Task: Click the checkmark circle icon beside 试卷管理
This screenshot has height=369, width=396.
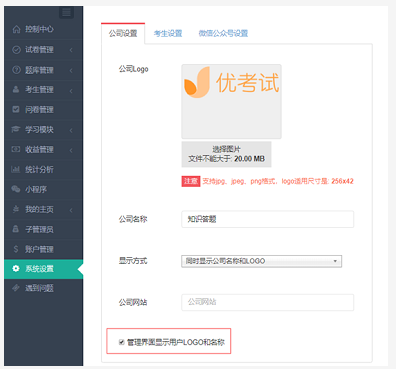Action: click(x=16, y=50)
